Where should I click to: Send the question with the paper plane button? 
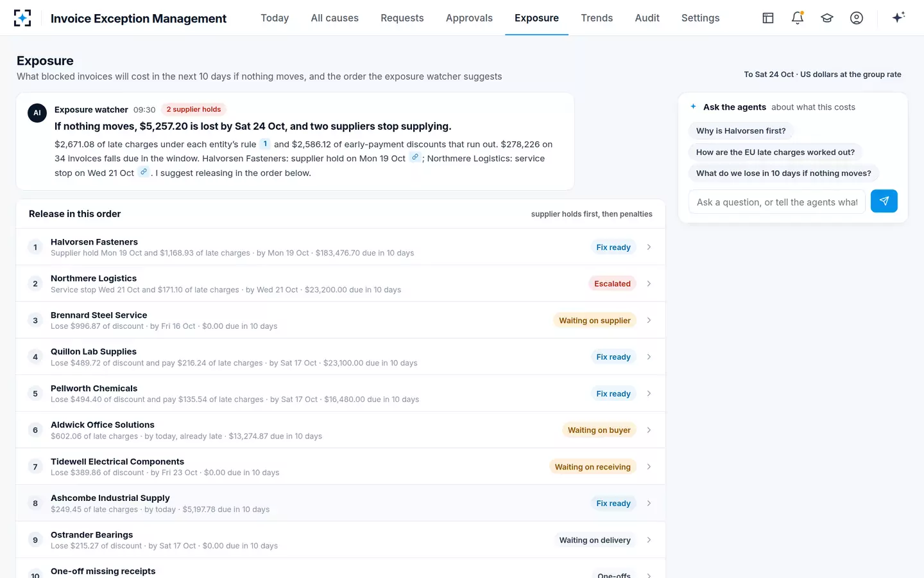click(884, 202)
